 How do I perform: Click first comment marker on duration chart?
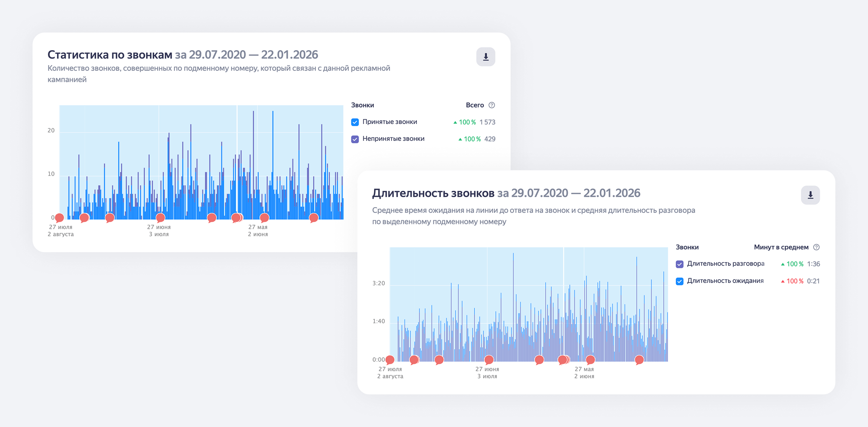[x=390, y=360]
